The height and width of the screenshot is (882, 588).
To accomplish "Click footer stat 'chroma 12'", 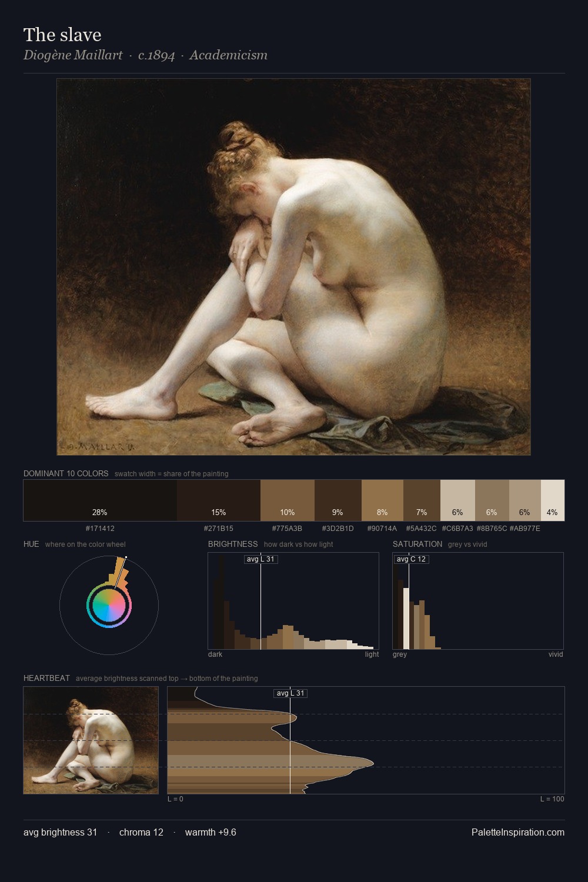I will point(141,832).
